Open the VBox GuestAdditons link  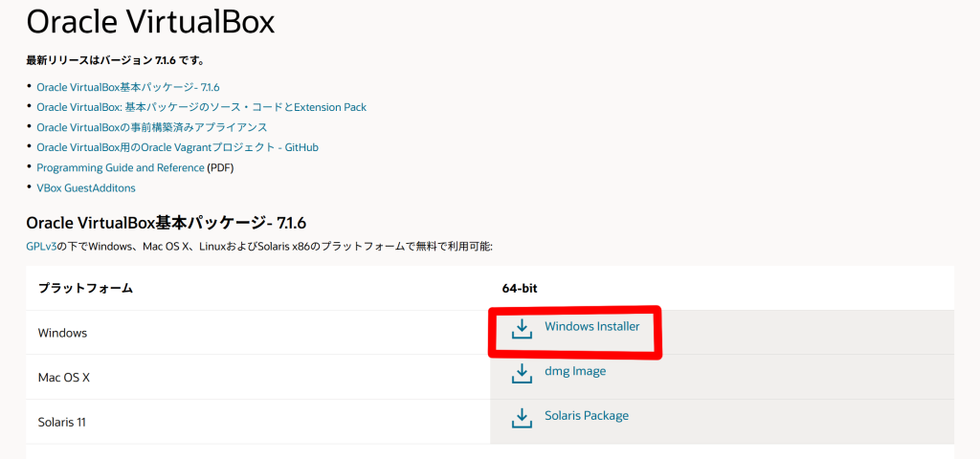[x=86, y=187]
